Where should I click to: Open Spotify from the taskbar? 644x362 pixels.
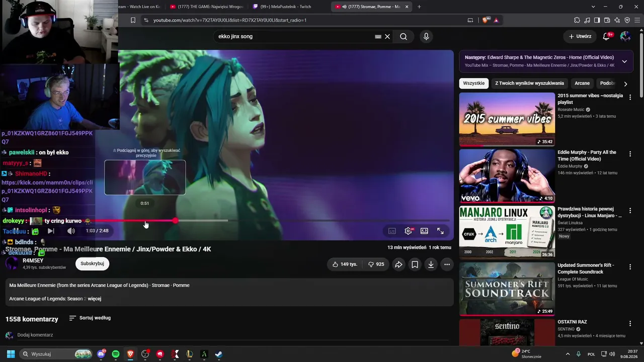(x=116, y=354)
